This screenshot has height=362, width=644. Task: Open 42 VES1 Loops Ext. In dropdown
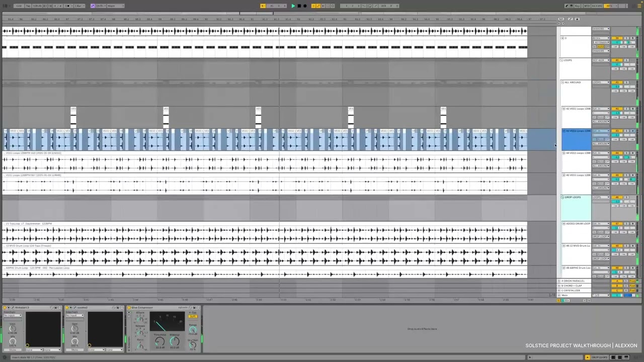pos(601,109)
